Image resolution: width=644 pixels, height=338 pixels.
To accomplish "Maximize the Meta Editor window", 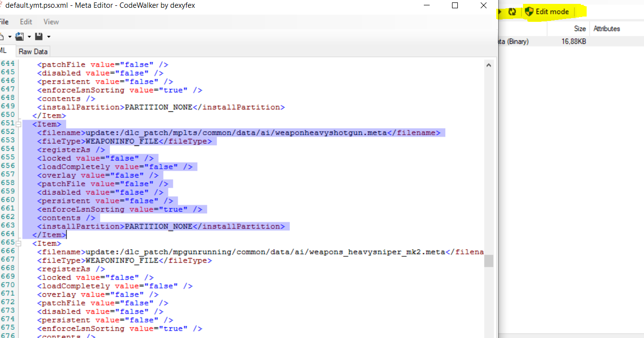I will (x=455, y=6).
